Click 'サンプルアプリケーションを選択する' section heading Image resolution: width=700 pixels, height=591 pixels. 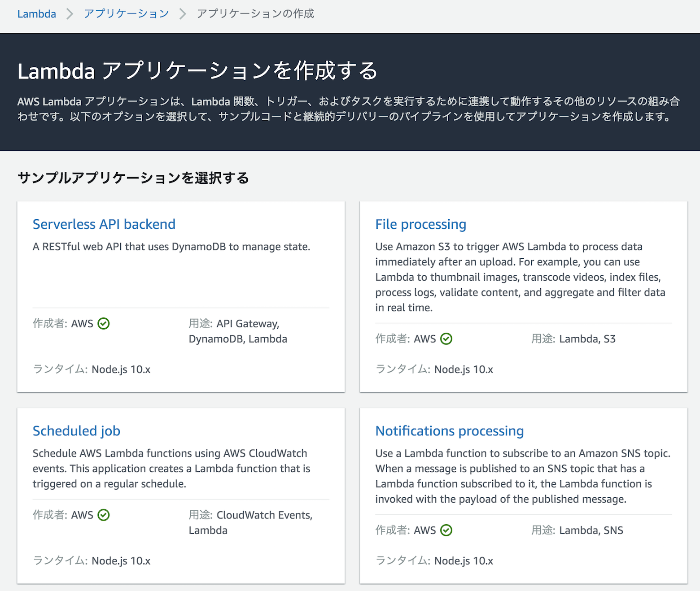coord(133,178)
